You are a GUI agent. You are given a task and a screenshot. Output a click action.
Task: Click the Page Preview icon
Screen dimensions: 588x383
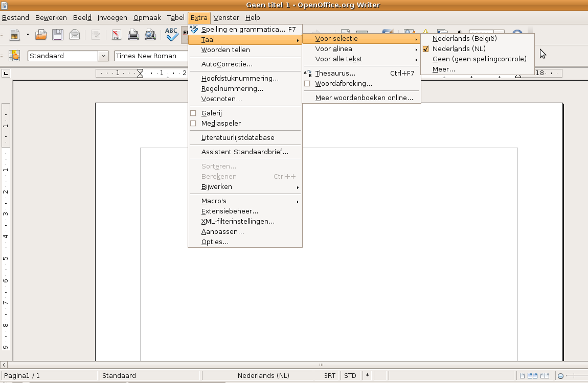click(x=150, y=35)
